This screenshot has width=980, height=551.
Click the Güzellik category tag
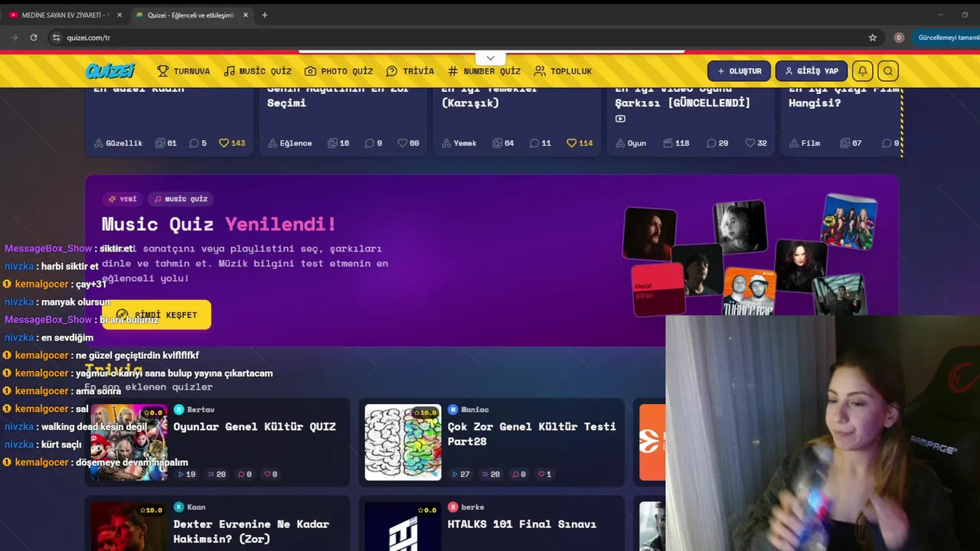(118, 143)
